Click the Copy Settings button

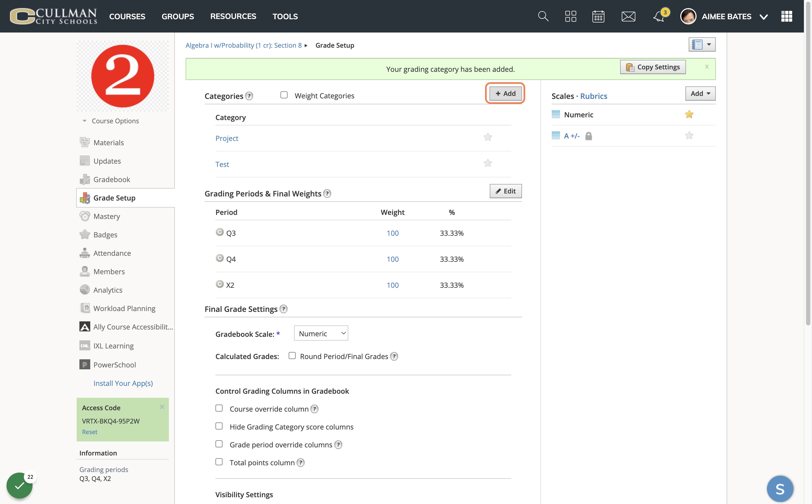click(653, 67)
